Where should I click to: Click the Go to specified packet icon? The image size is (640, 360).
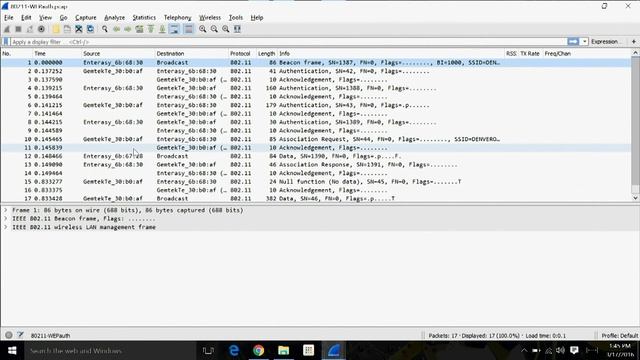coord(139,29)
